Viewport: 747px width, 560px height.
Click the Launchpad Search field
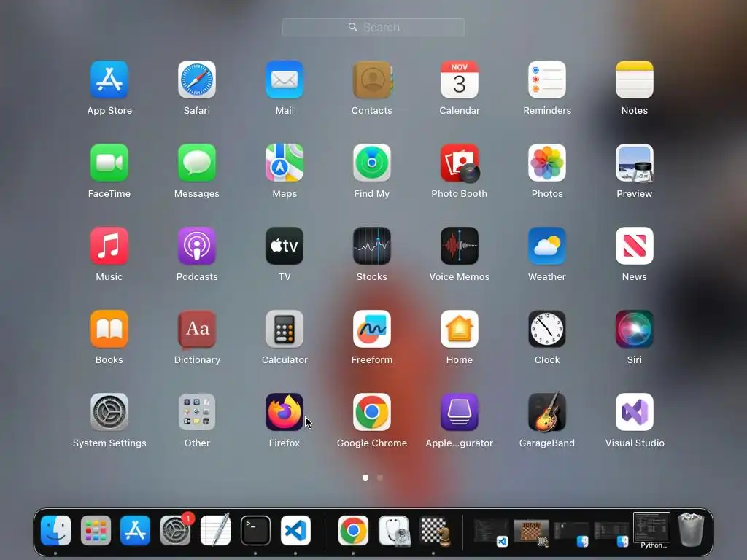(x=373, y=27)
